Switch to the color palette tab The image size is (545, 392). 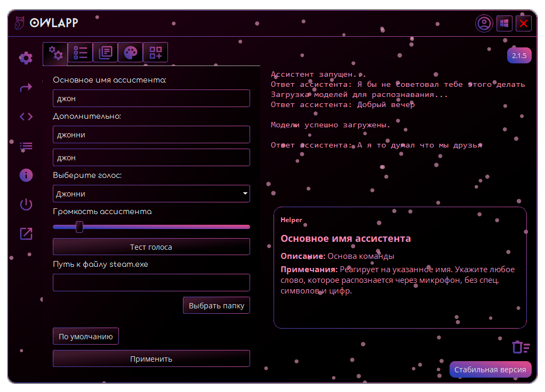coord(130,52)
